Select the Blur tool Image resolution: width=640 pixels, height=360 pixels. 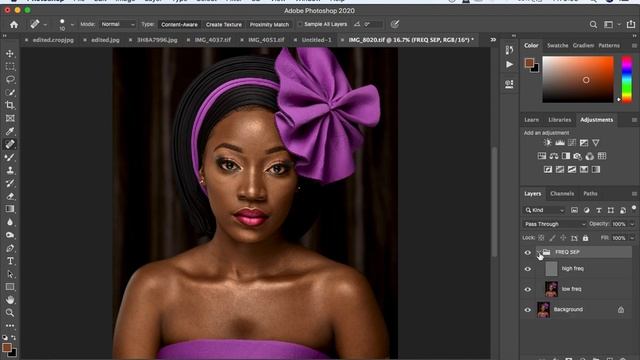10,222
